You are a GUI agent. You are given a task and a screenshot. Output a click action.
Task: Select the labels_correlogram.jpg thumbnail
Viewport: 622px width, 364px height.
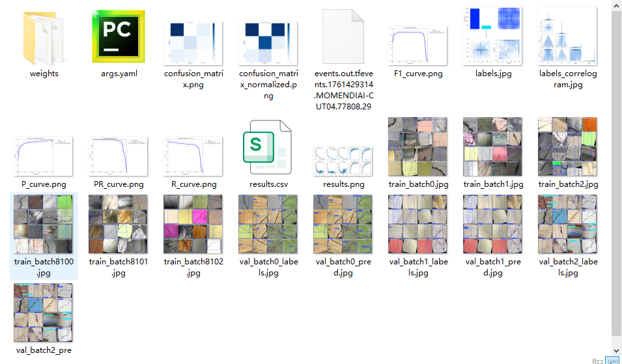point(568,36)
